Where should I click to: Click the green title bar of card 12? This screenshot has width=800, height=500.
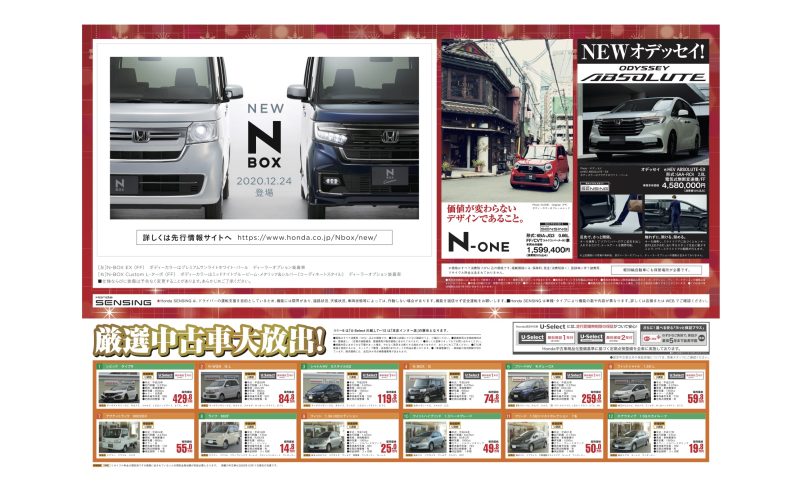[x=657, y=416]
